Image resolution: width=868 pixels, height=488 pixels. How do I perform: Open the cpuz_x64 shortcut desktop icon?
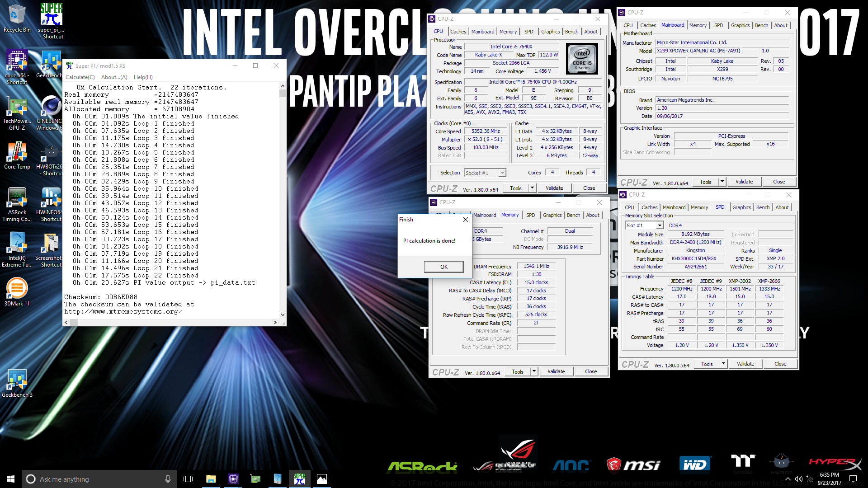(17, 67)
